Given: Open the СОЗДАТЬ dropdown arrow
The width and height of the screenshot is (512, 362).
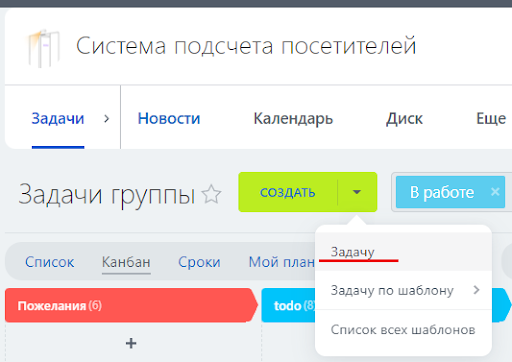Looking at the screenshot, I should 357,192.
